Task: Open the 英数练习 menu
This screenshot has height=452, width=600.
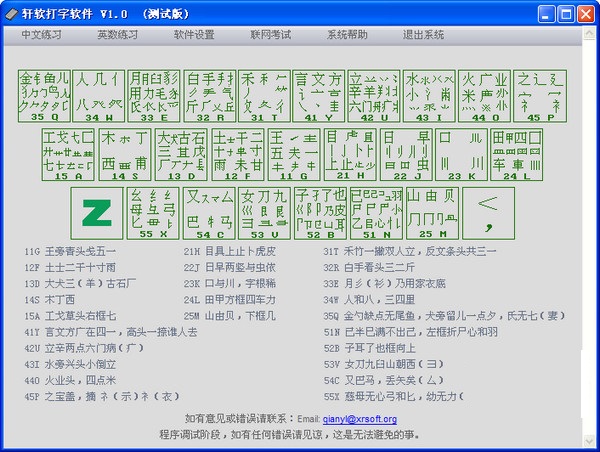Action: (117, 35)
